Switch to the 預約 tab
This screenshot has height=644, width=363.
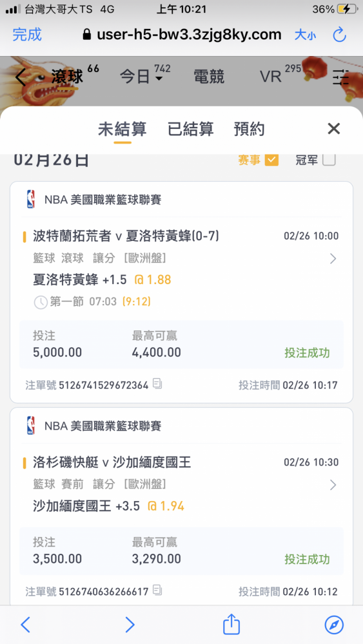pos(249,129)
